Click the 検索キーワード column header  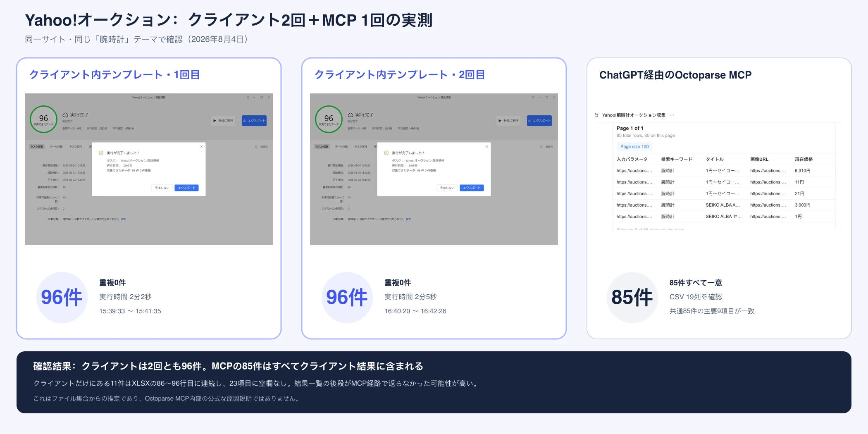click(677, 159)
